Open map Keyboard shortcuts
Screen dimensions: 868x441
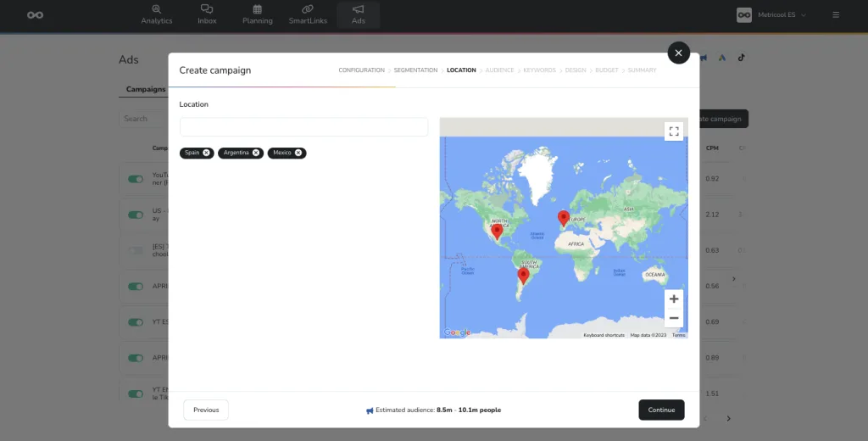[604, 335]
